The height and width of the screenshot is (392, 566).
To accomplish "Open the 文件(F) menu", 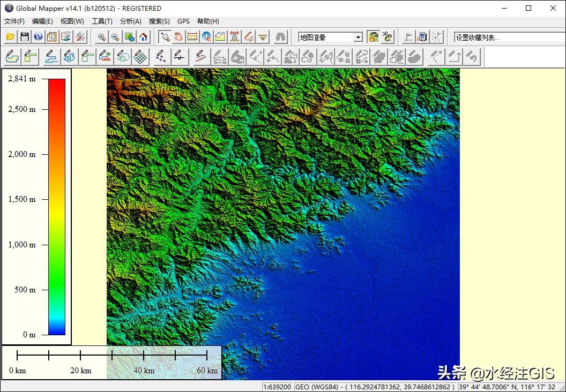I will coord(14,21).
